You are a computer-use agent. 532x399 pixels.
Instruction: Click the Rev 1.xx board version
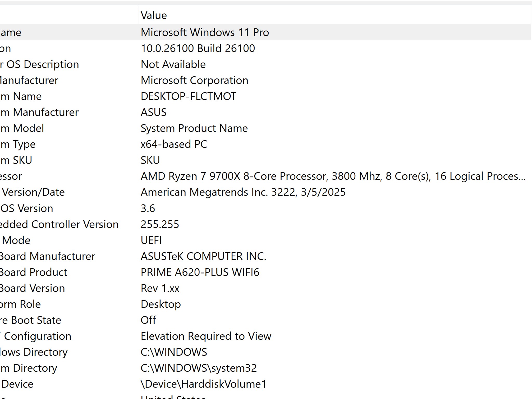(160, 288)
